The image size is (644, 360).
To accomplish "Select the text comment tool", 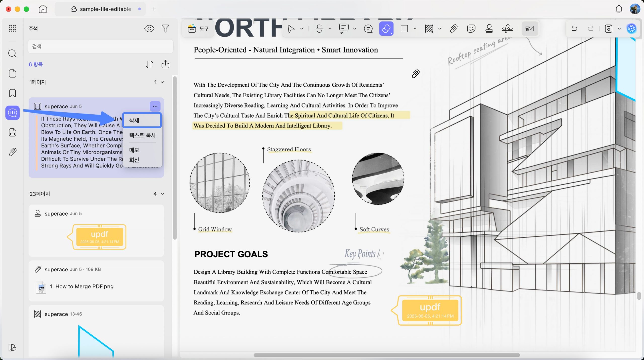I will click(344, 29).
